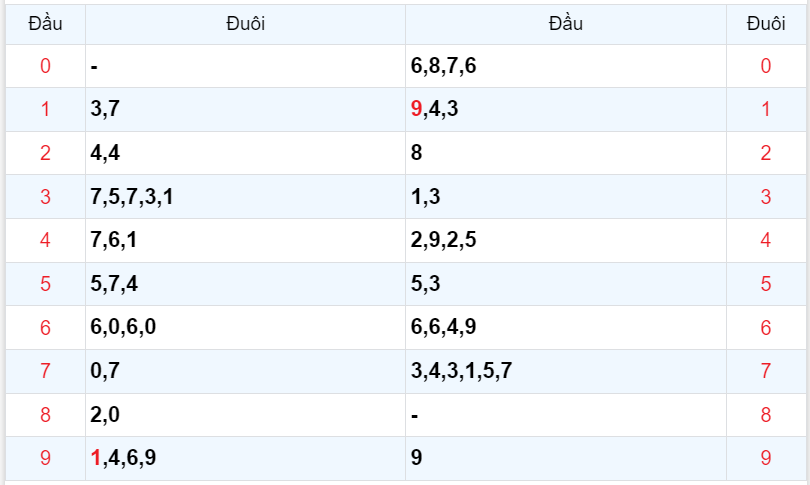Select red 5 in the leftmost column
The height and width of the screenshot is (485, 810).
coord(45,284)
